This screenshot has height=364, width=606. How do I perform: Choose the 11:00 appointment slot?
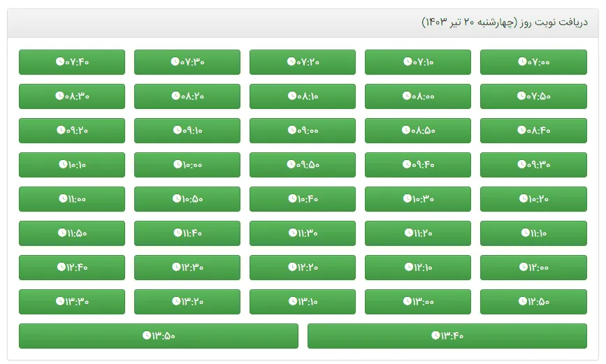coord(72,199)
